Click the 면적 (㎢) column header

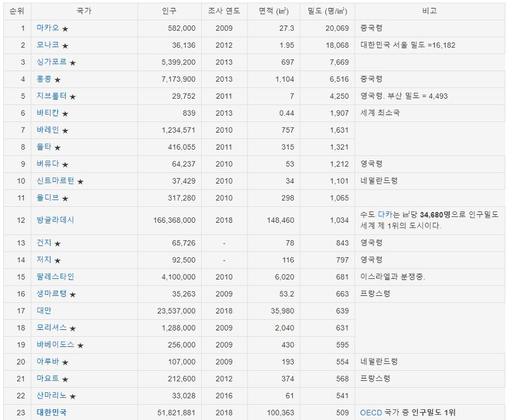tap(274, 11)
